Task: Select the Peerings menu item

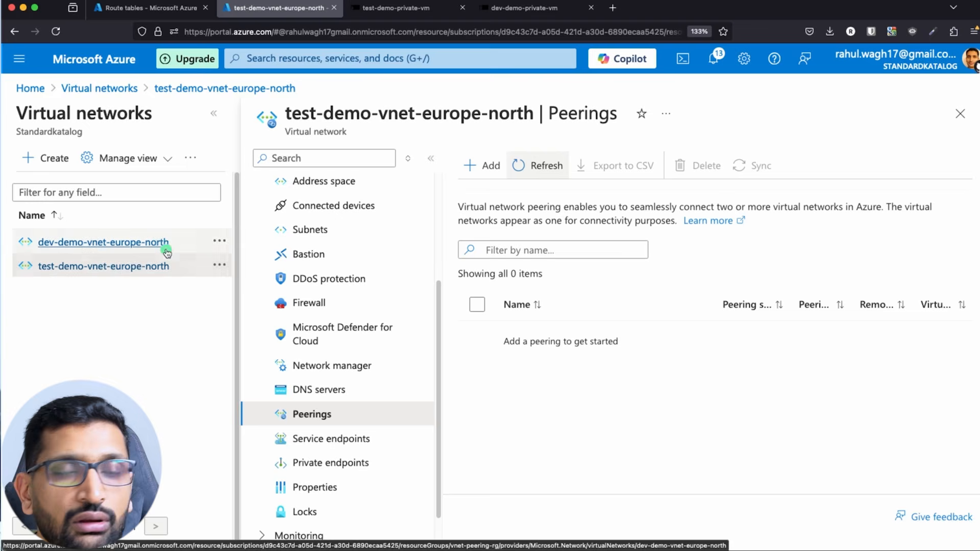Action: click(x=312, y=414)
